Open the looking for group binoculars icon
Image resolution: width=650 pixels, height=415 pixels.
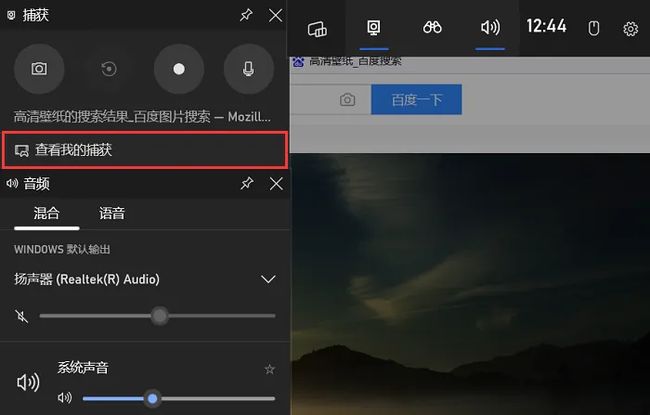tap(432, 28)
